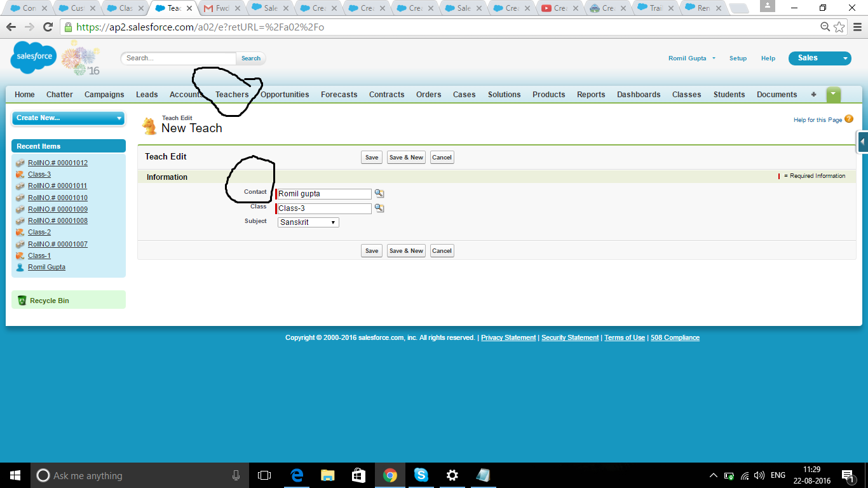The width and height of the screenshot is (868, 488).
Task: Open the Sales app menu dropdown
Action: 820,58
